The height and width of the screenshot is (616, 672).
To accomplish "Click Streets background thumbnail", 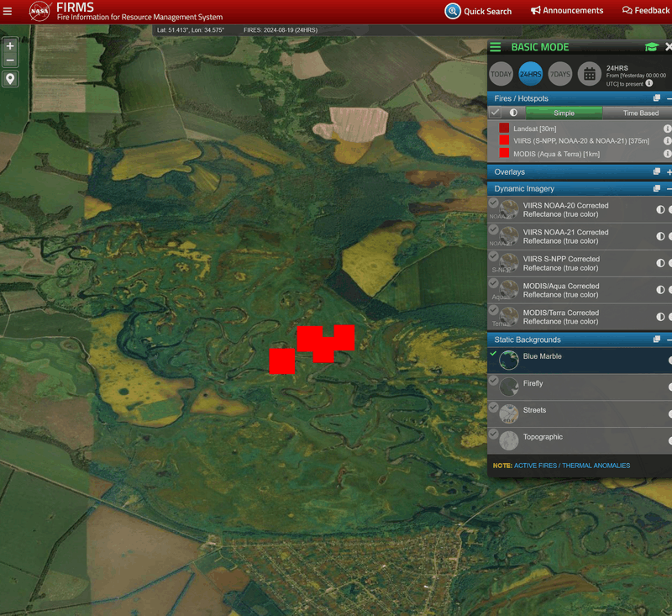I will 509,413.
